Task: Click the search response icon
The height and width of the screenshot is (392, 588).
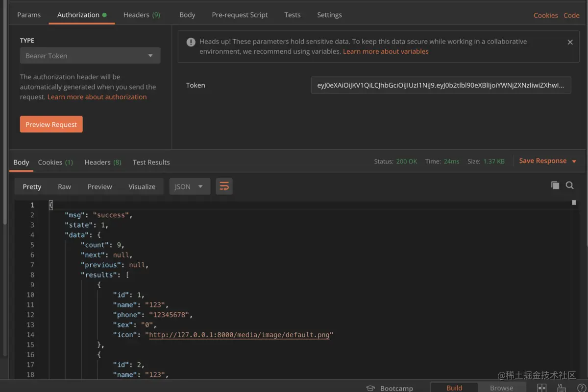Action: coord(569,185)
